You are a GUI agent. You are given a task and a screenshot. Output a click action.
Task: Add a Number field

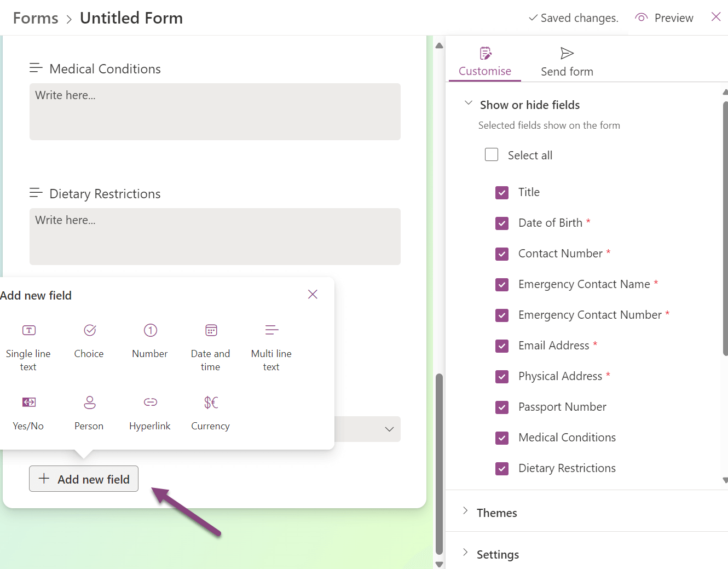click(149, 340)
